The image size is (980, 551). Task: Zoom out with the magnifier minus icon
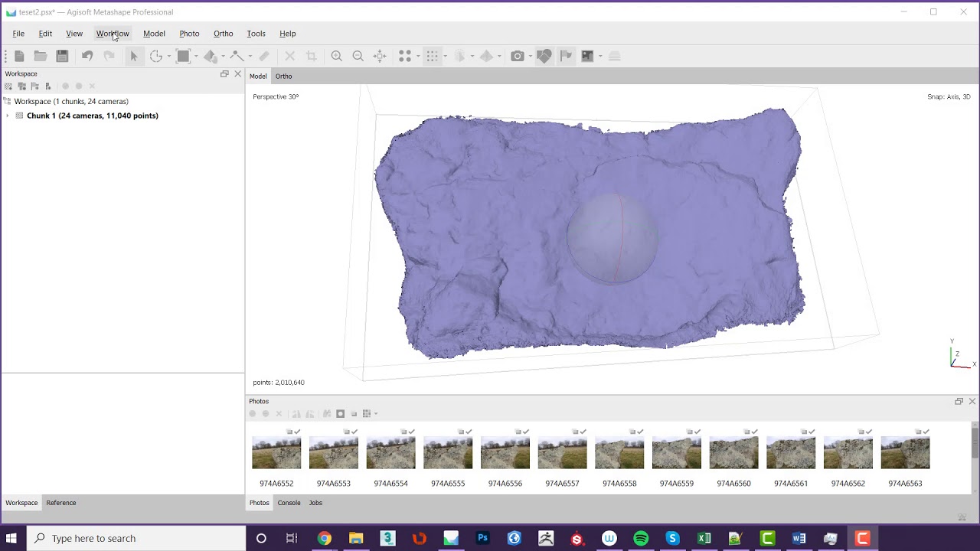coord(358,56)
